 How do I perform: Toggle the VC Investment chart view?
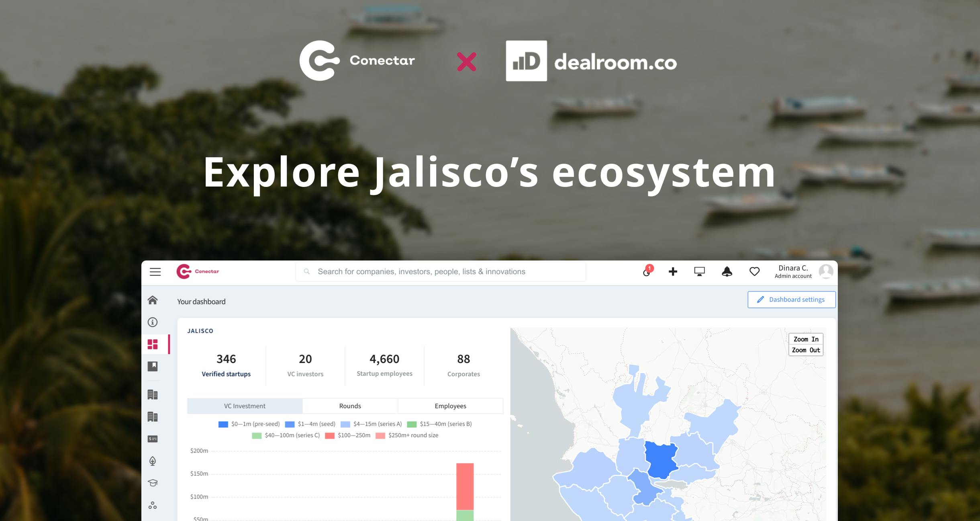(244, 406)
